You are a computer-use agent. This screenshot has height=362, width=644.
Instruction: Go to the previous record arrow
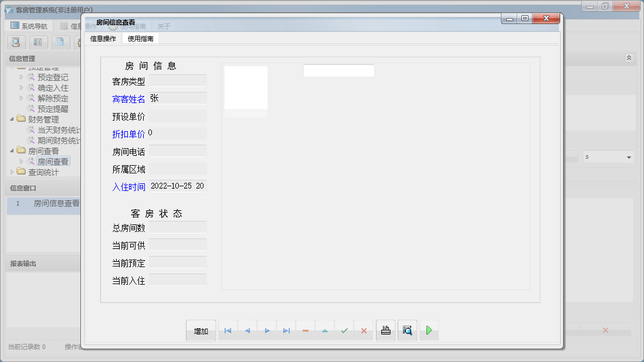tap(248, 330)
